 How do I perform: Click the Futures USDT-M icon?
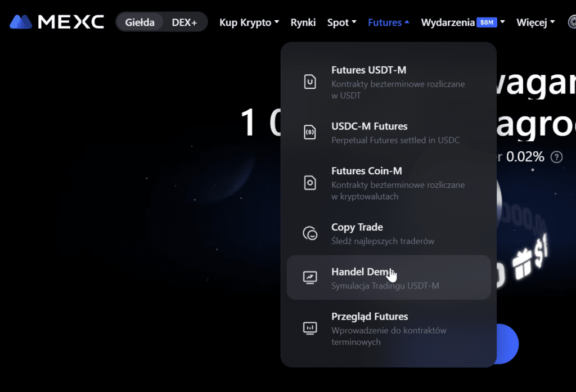310,82
